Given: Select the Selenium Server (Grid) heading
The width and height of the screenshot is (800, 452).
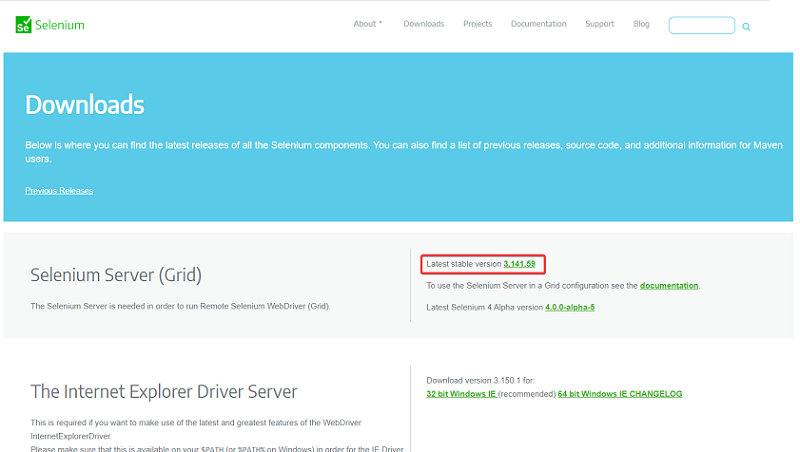Looking at the screenshot, I should (116, 275).
